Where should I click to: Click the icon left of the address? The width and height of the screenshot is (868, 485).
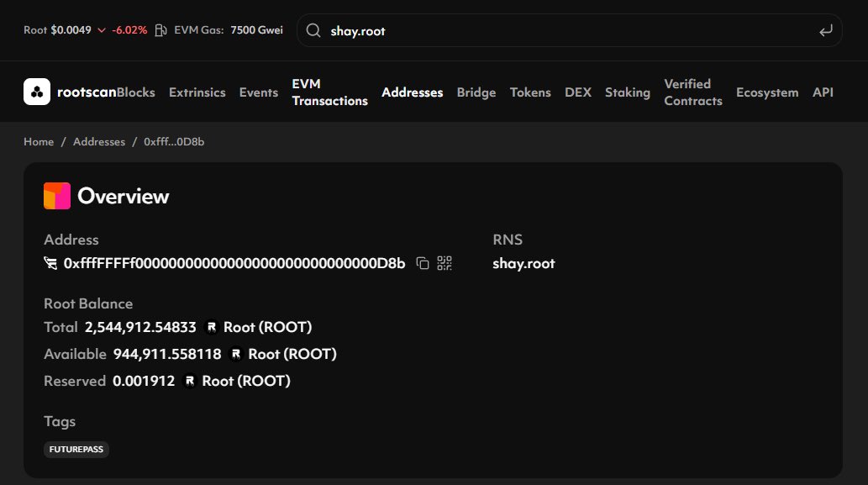point(50,264)
